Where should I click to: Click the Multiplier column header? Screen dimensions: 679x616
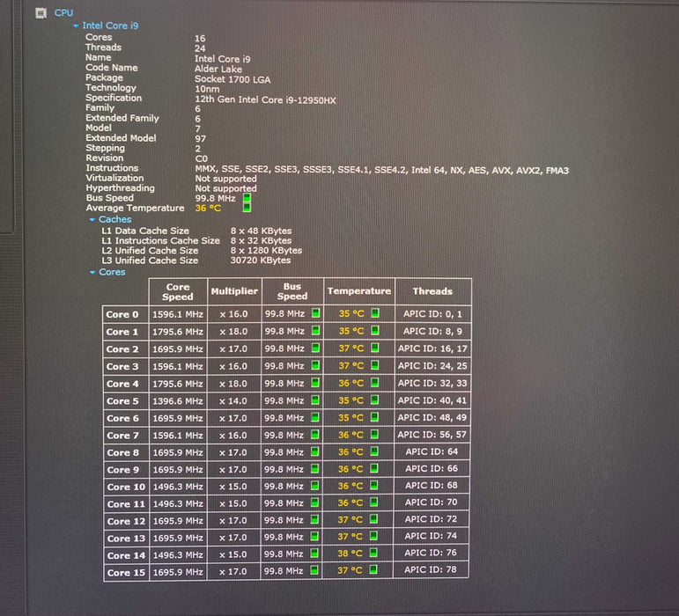(234, 291)
